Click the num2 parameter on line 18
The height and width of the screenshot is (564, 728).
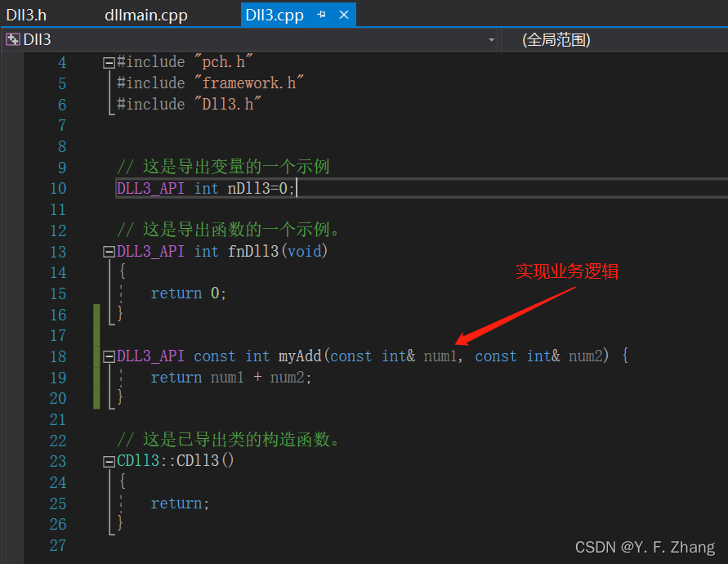coord(586,356)
